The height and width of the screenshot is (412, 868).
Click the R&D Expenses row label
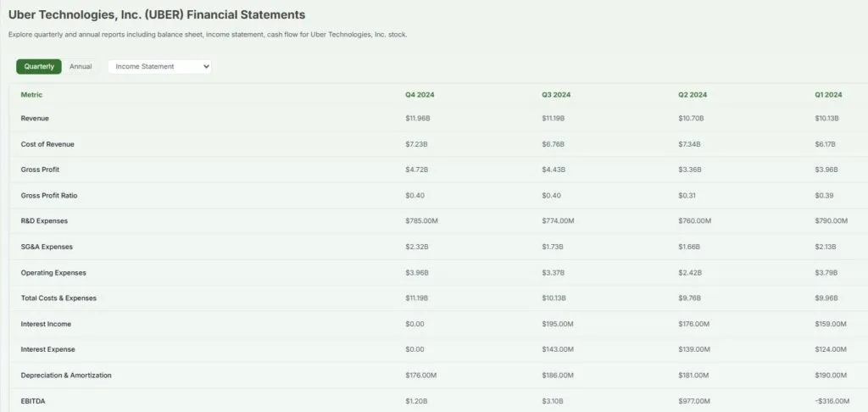pos(44,221)
